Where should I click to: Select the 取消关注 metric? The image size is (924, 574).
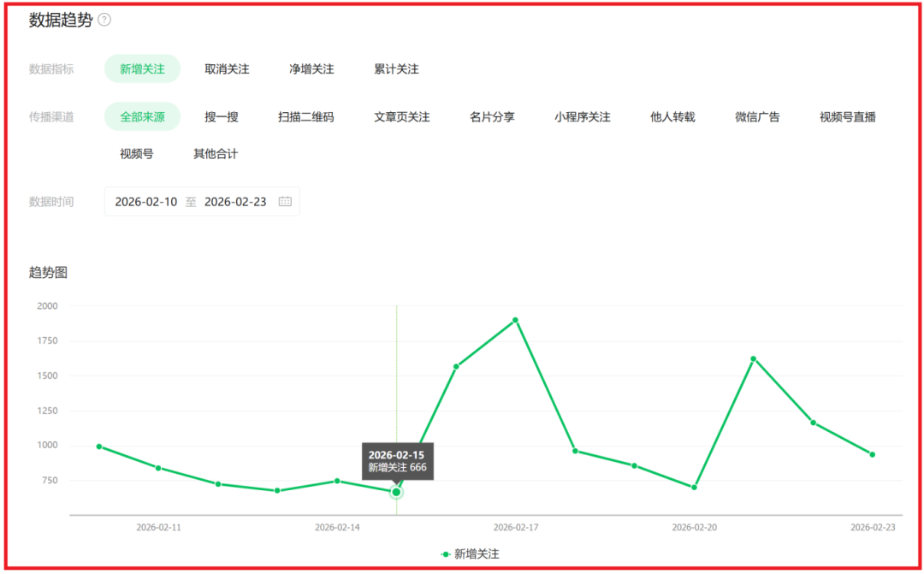point(226,69)
